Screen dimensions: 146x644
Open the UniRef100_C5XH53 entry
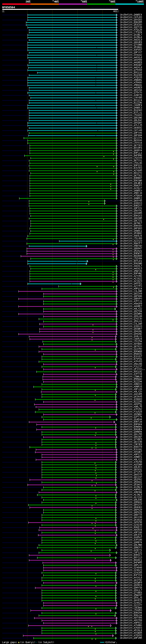[x=131, y=610]
